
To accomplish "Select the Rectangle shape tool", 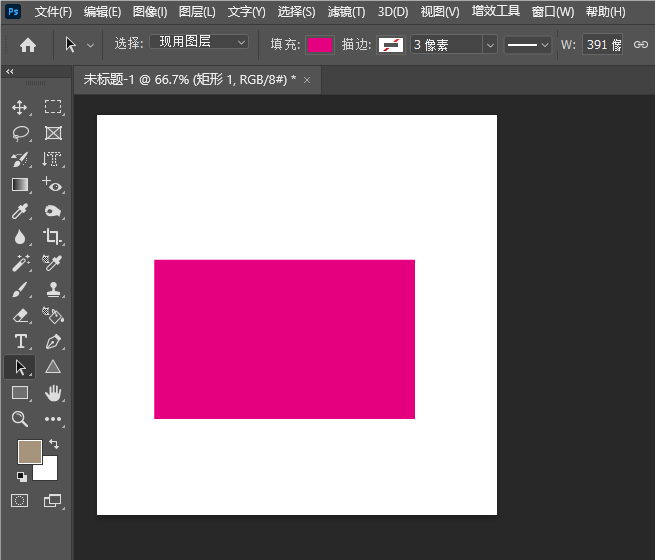I will [20, 393].
